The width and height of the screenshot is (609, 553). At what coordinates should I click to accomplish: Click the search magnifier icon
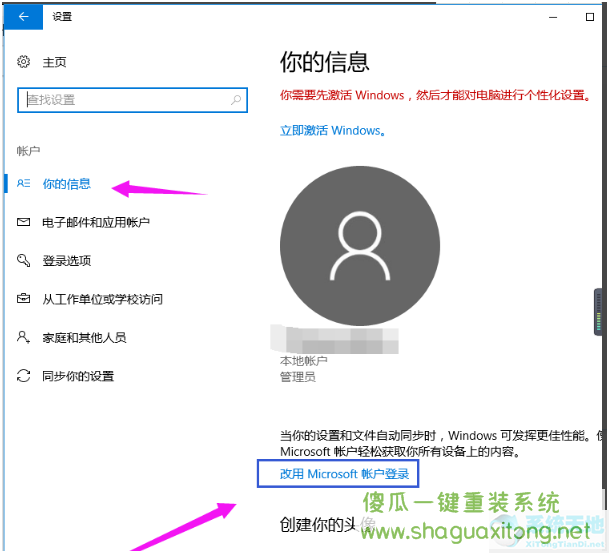[x=236, y=100]
